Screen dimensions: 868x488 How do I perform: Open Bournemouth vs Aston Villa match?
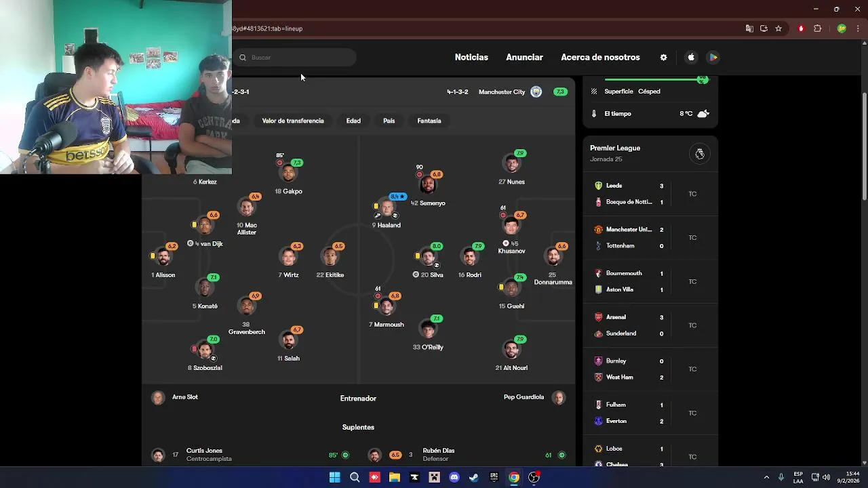650,281
